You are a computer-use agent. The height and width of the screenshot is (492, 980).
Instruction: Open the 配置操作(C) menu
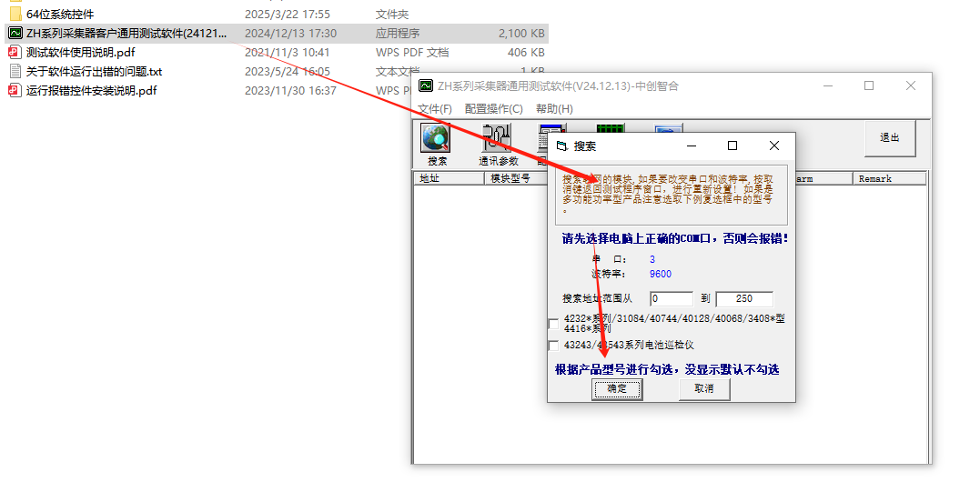[x=493, y=109]
